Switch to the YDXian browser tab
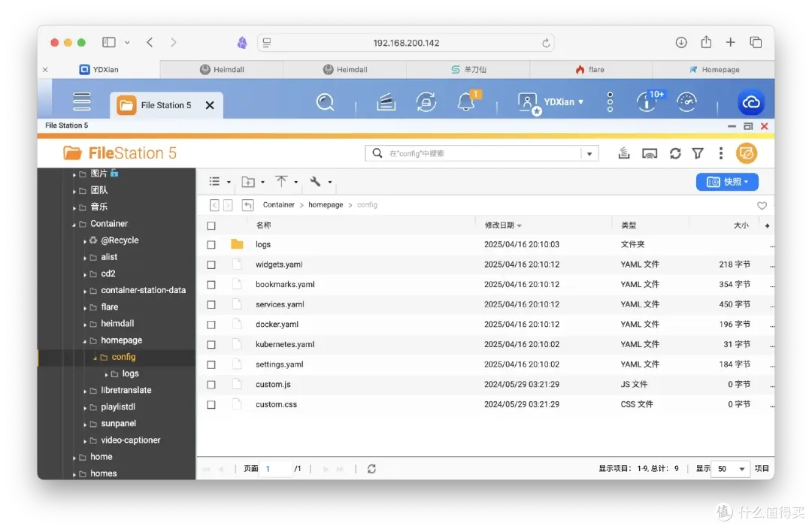The image size is (812, 529). [99, 69]
